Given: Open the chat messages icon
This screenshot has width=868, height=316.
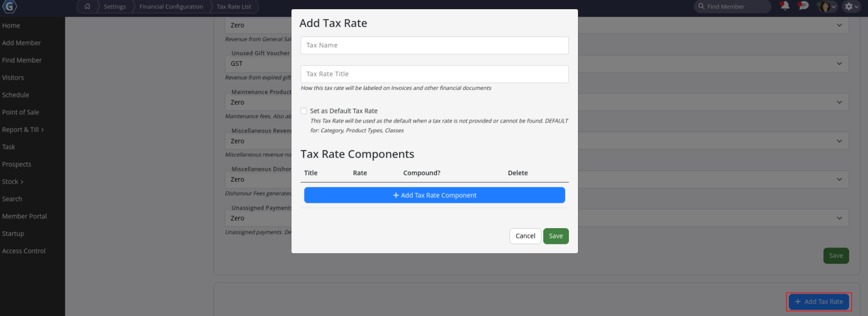Looking at the screenshot, I should pos(804,6).
